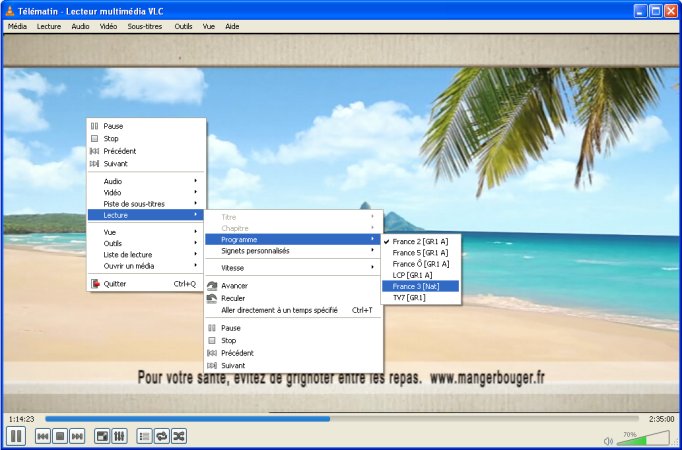Select France Ô [GR1 A] programme

pyautogui.click(x=421, y=264)
